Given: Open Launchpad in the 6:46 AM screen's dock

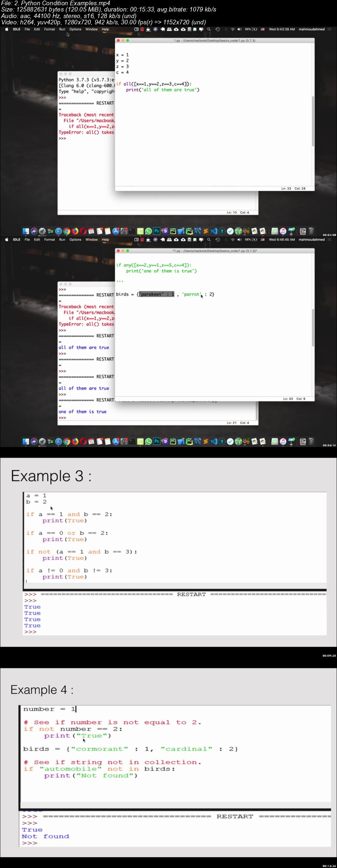Looking at the screenshot, I should coord(42,441).
